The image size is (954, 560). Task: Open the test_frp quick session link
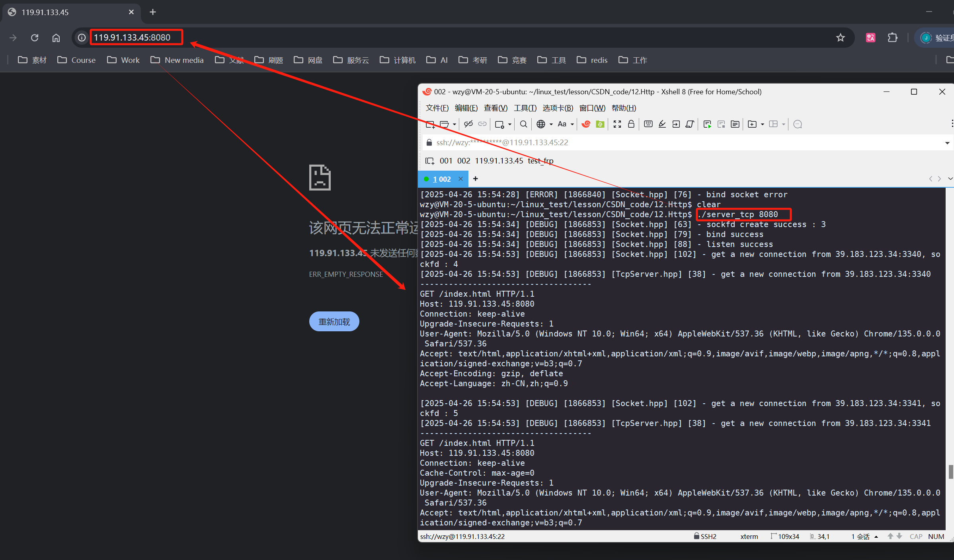(540, 161)
